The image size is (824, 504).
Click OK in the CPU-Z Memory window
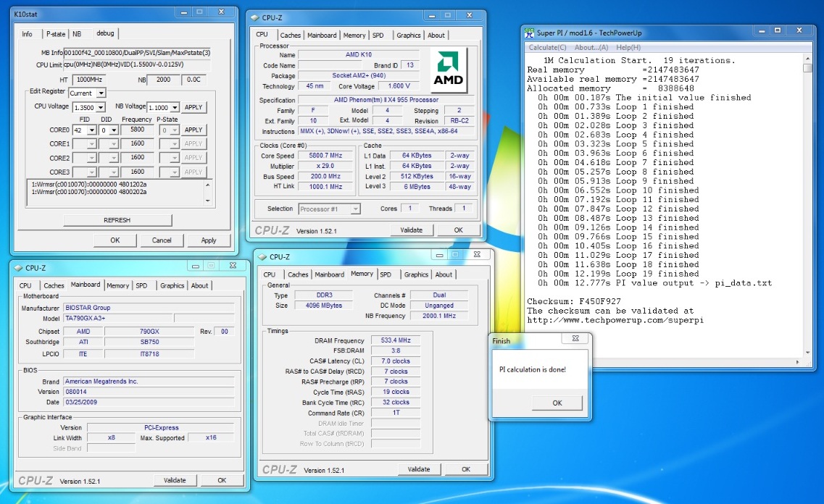(465, 469)
